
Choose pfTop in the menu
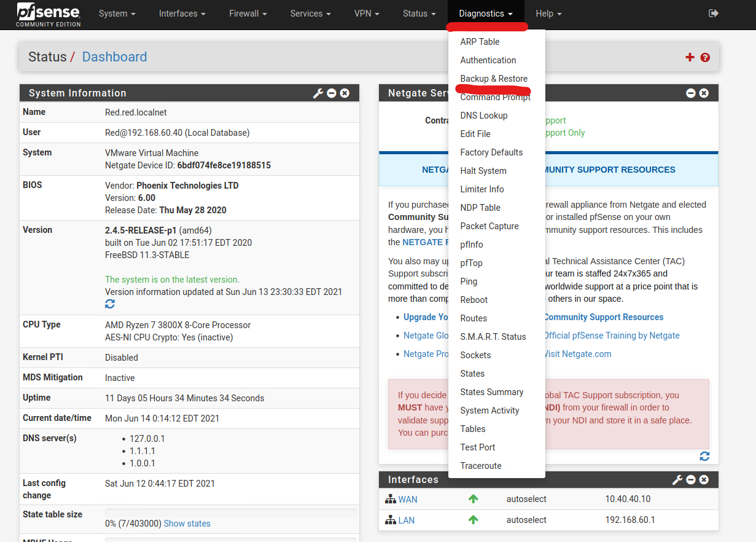pyautogui.click(x=472, y=263)
